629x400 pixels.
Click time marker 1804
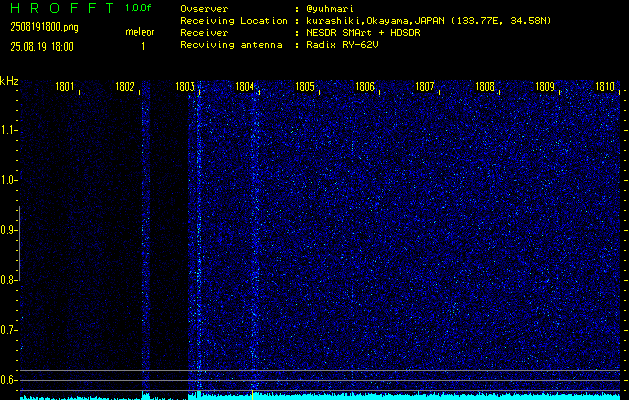245,87
